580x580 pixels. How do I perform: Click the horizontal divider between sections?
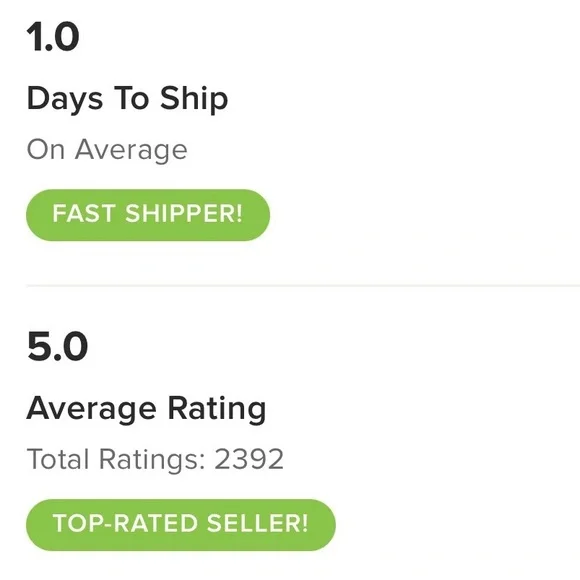point(303,286)
